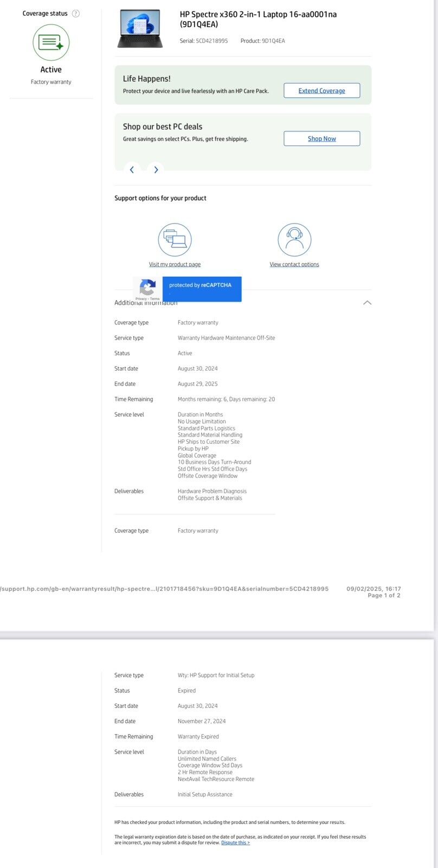438x868 pixels.
Task: Go to next promotion with right chevron
Action: pyautogui.click(x=156, y=170)
